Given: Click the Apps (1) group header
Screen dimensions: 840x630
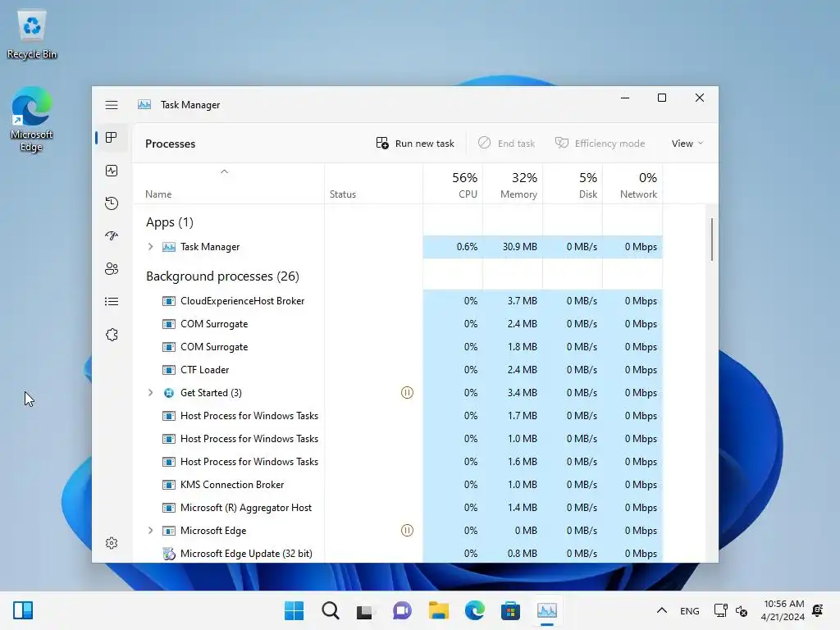Looking at the screenshot, I should [x=169, y=221].
